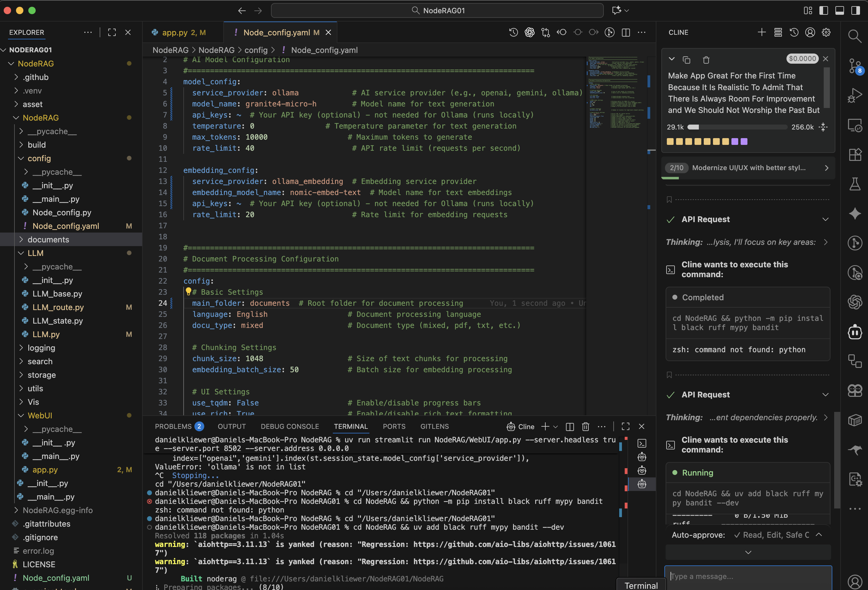
Task: Open Cline task history clock icon
Action: [x=794, y=33]
